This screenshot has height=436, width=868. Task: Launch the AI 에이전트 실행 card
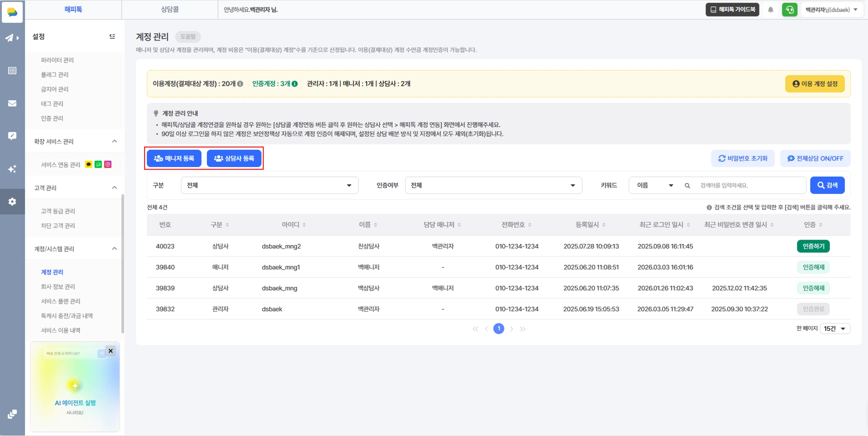(75, 387)
